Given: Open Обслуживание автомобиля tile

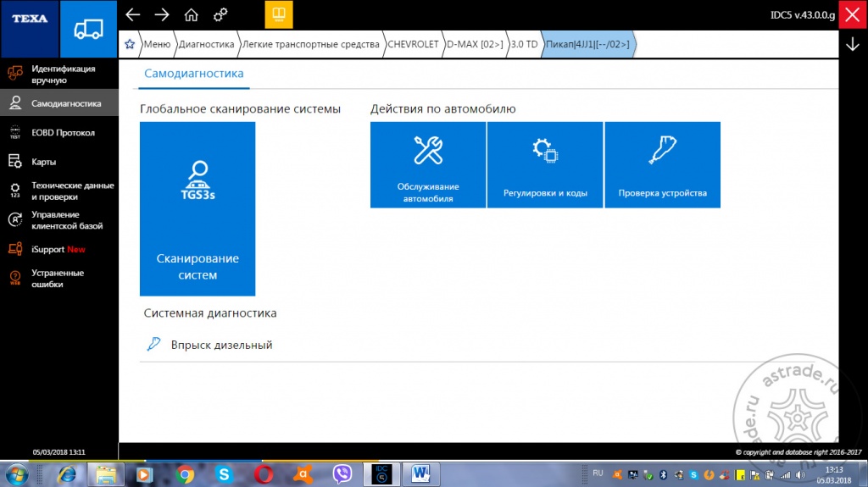Looking at the screenshot, I should tap(428, 165).
